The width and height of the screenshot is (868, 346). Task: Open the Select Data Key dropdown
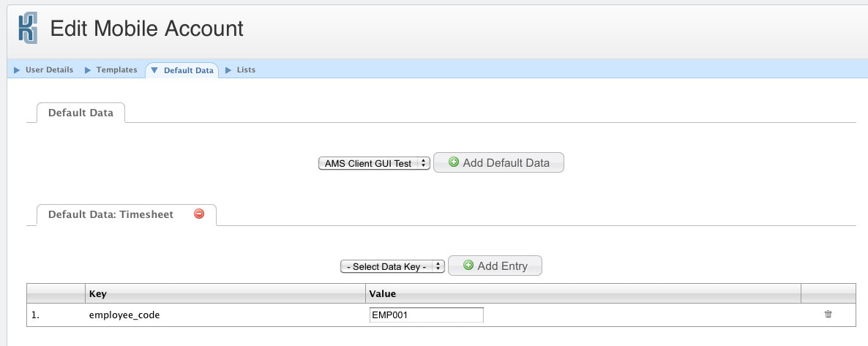(x=393, y=266)
